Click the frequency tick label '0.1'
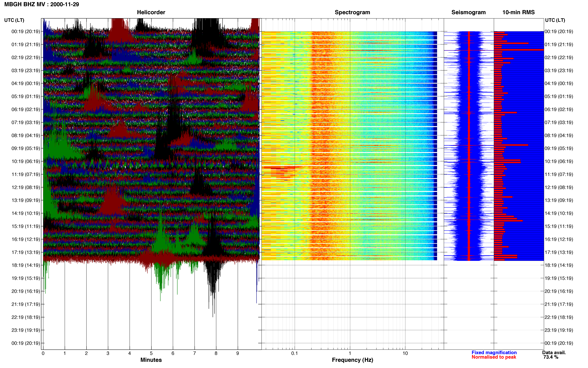 [x=295, y=353]
